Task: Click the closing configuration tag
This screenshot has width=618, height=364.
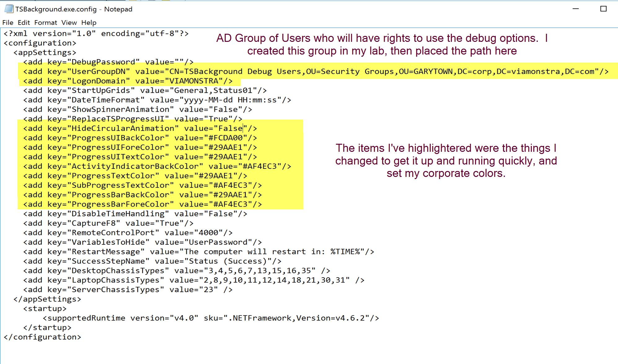Action: point(42,337)
